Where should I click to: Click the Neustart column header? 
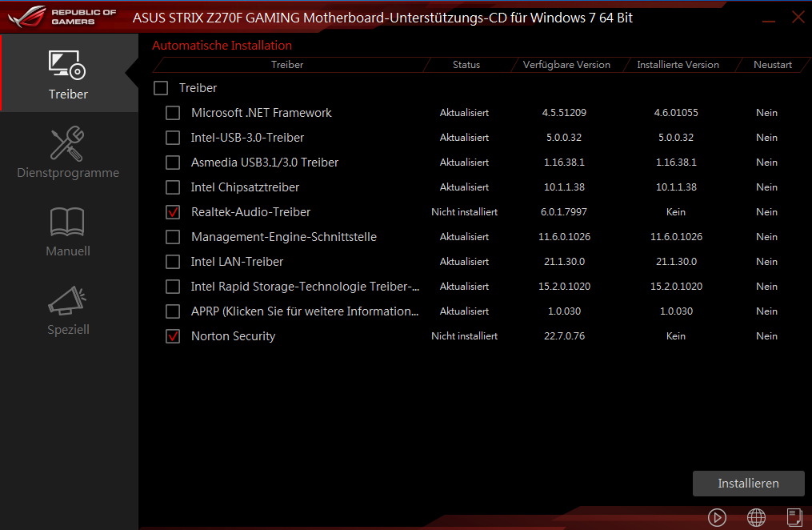click(773, 65)
